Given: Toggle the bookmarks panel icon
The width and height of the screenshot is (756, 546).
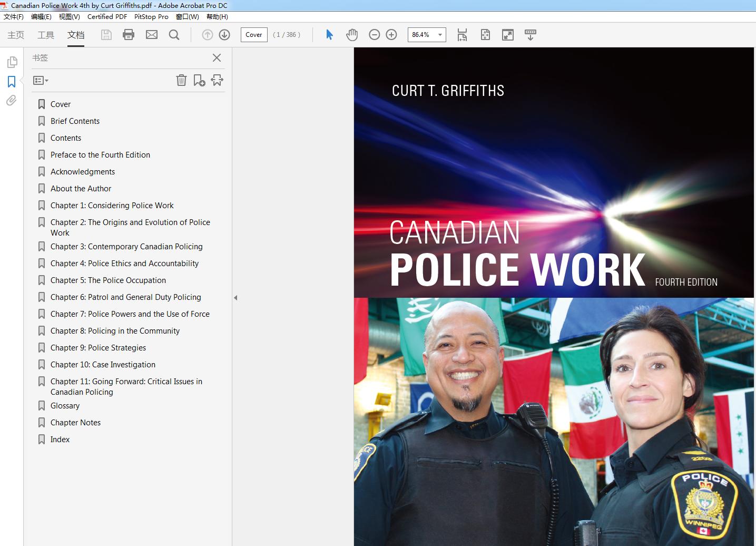Looking at the screenshot, I should point(12,82).
